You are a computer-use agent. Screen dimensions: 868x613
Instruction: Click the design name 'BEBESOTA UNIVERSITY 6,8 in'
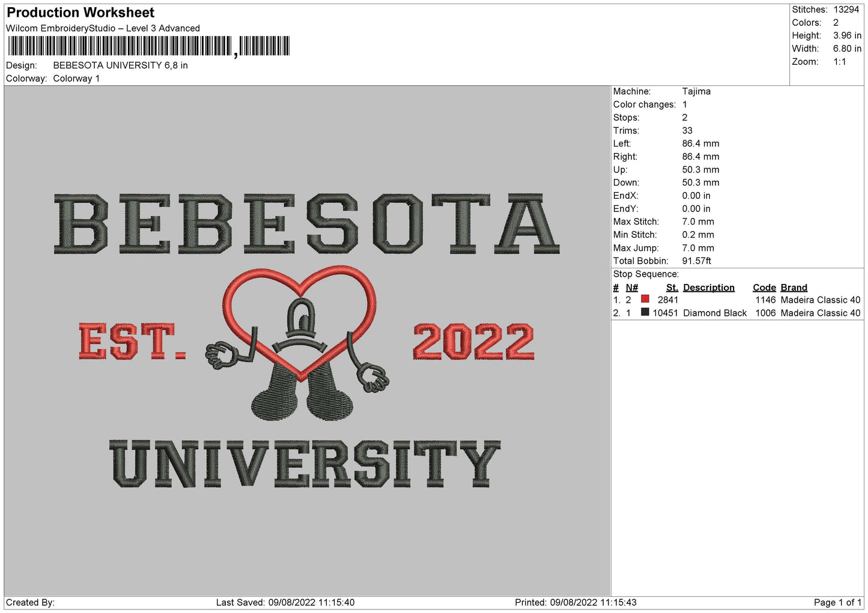point(120,65)
